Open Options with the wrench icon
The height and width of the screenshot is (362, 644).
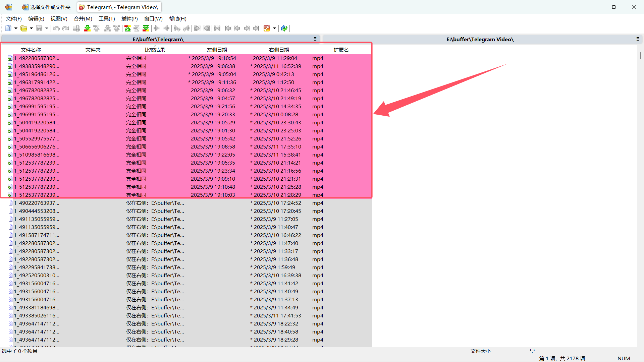click(267, 28)
